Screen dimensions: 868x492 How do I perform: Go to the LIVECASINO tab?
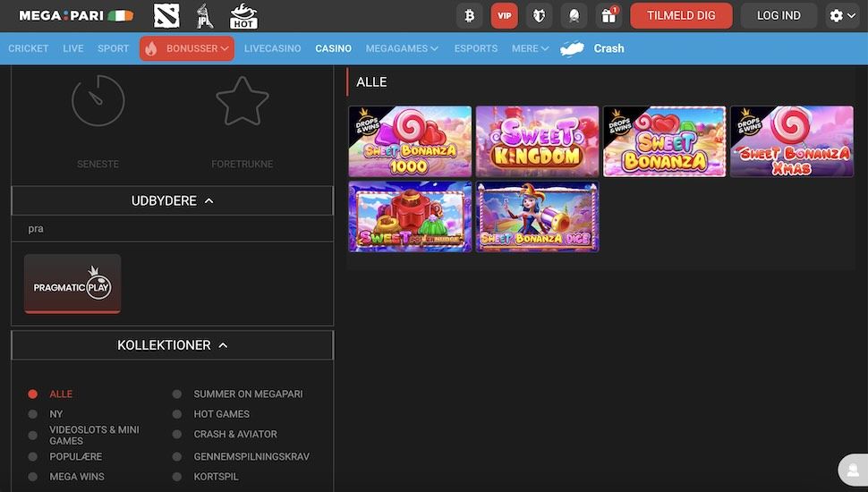tap(272, 48)
